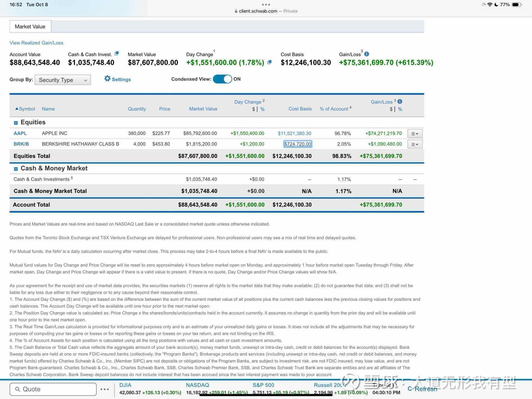
Task: Open AAPL row actions menu button
Action: [415, 134]
